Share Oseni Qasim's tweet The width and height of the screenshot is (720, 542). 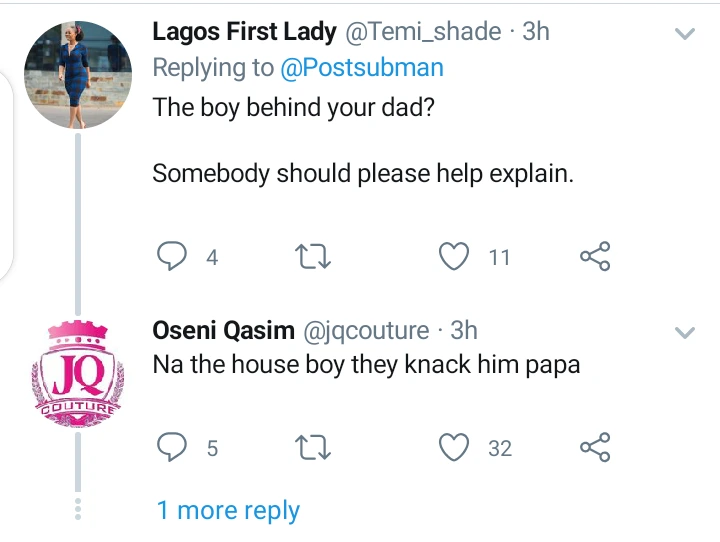pos(595,448)
